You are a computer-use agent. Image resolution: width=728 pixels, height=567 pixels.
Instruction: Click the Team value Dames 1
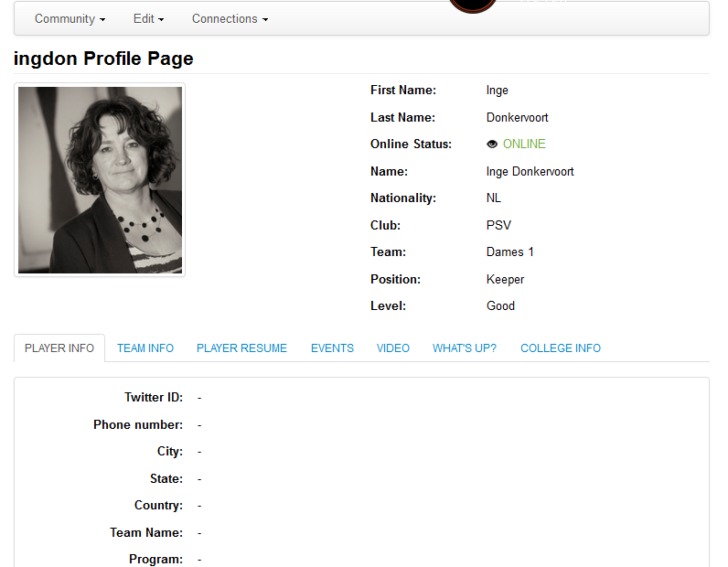coord(509,252)
